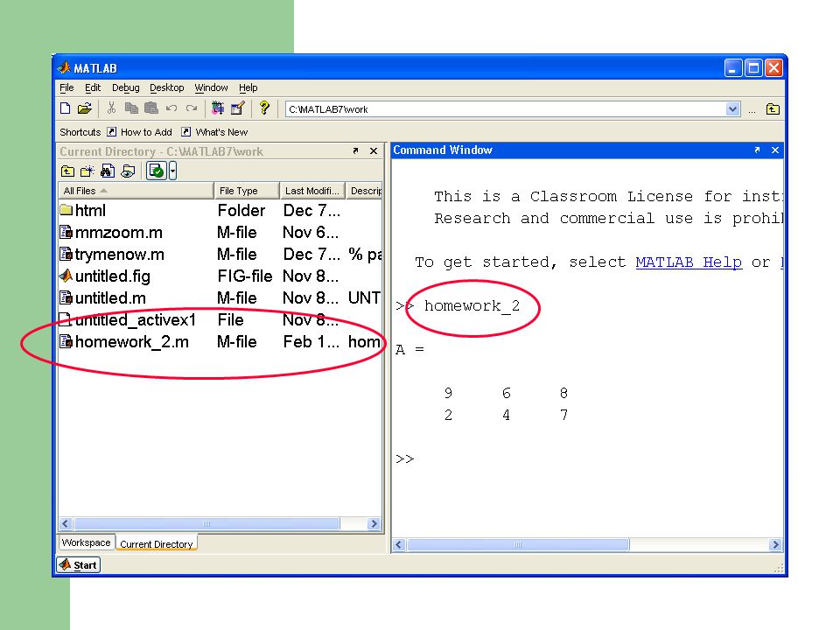The image size is (840, 630).
Task: Open the What's New shortcut
Action: (x=214, y=132)
